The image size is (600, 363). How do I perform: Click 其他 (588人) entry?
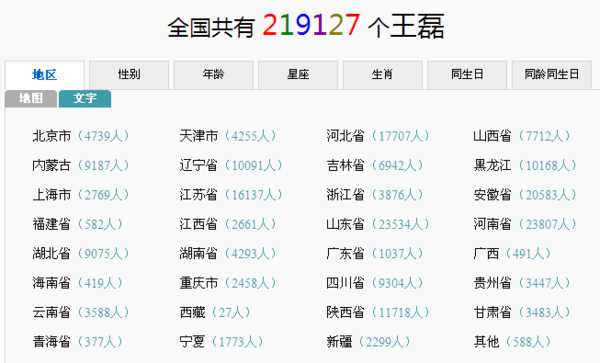(512, 342)
